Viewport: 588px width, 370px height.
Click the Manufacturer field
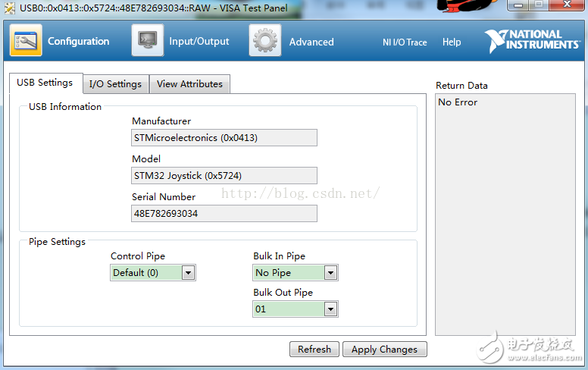pyautogui.click(x=224, y=138)
